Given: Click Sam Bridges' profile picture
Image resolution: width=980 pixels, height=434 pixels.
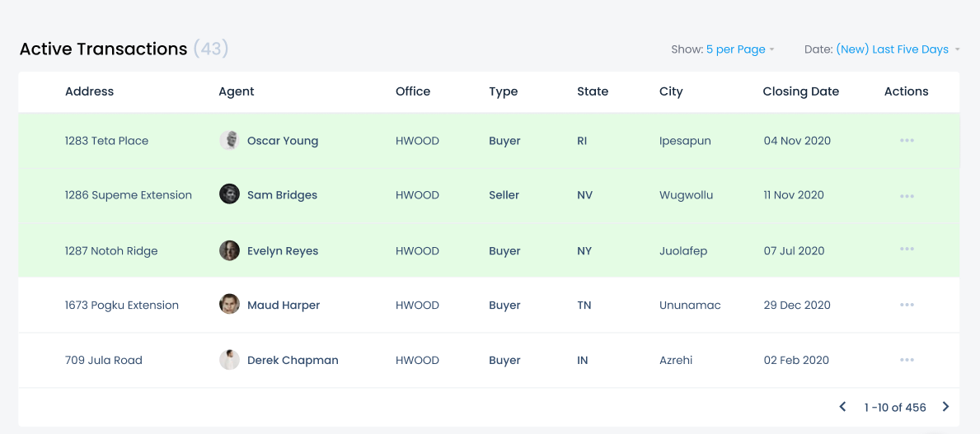Looking at the screenshot, I should [x=229, y=195].
